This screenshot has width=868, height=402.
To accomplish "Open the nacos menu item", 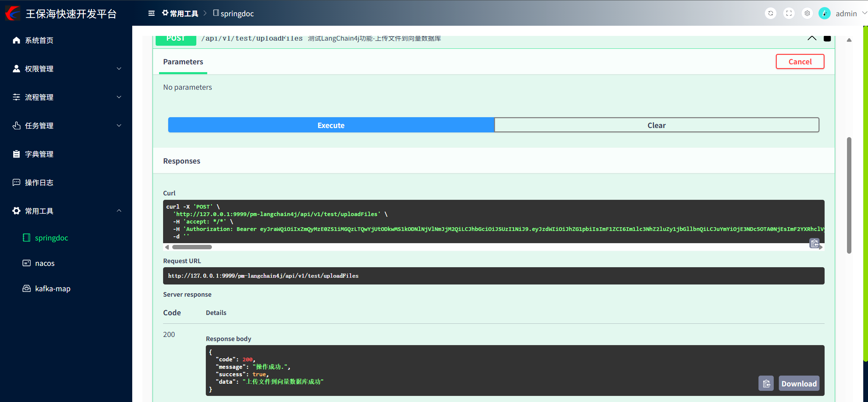I will pos(45,263).
